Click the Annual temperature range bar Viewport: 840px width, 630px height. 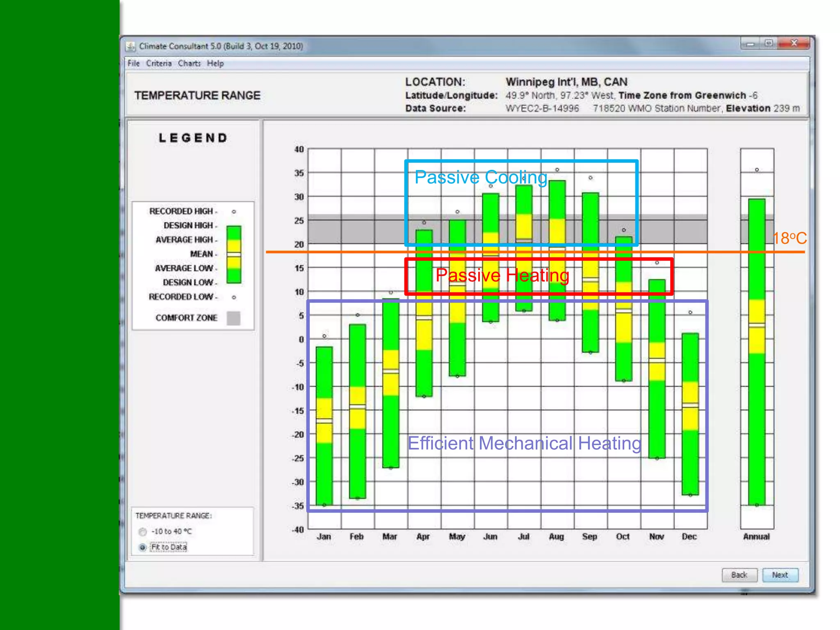click(x=757, y=353)
